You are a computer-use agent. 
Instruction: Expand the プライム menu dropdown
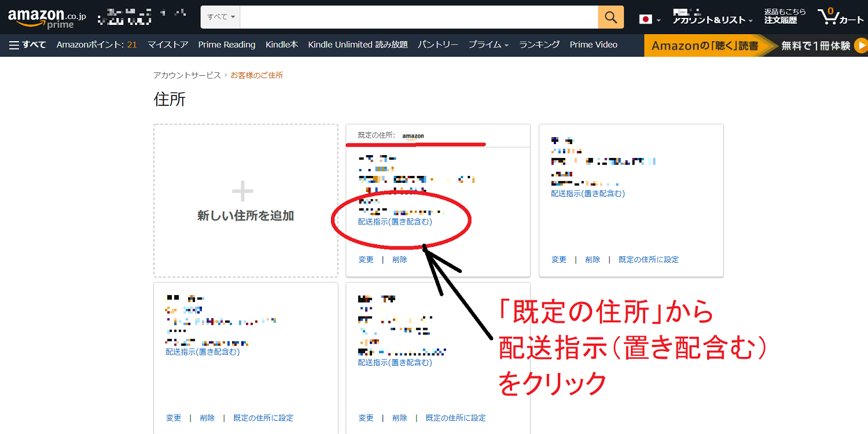click(x=488, y=45)
